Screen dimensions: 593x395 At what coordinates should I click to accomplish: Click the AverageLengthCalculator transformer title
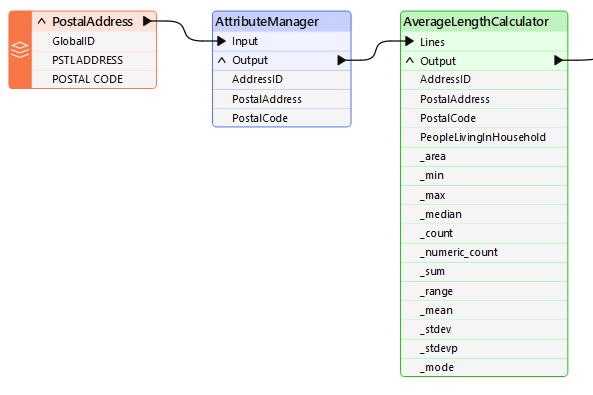pyautogui.click(x=476, y=22)
